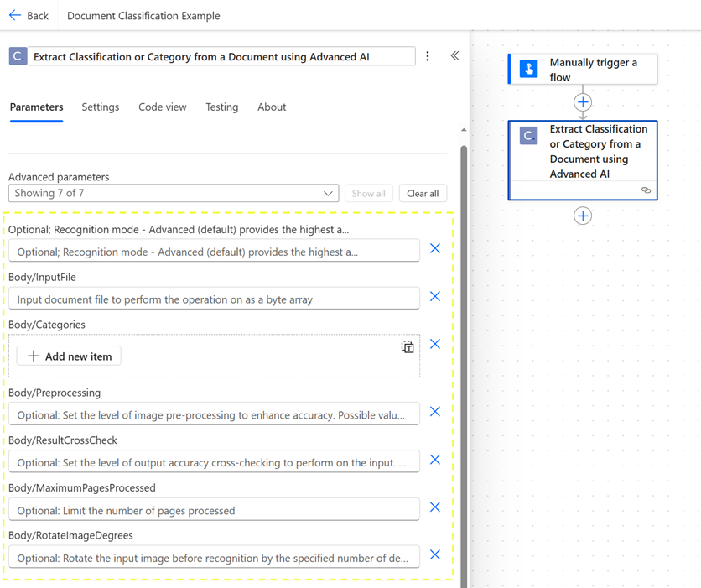Go to the Testing tab
This screenshot has height=588, width=701.
(x=221, y=107)
